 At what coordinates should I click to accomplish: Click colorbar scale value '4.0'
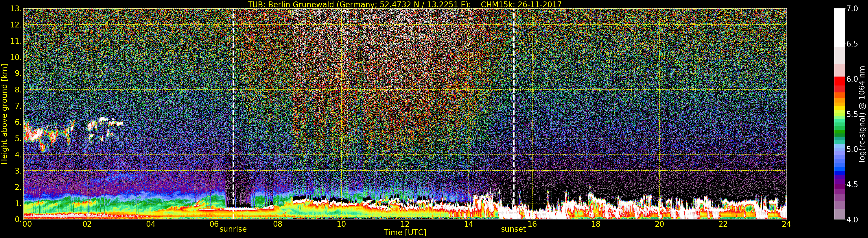pyautogui.click(x=852, y=220)
